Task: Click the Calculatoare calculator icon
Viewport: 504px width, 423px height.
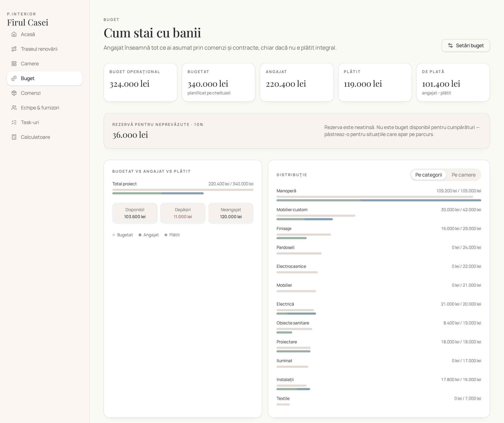Action: (x=14, y=137)
